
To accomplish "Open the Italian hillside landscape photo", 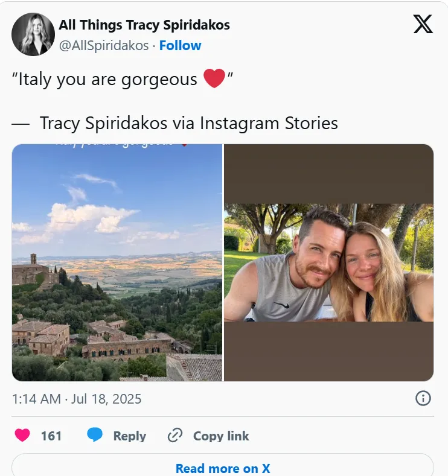I will click(117, 262).
